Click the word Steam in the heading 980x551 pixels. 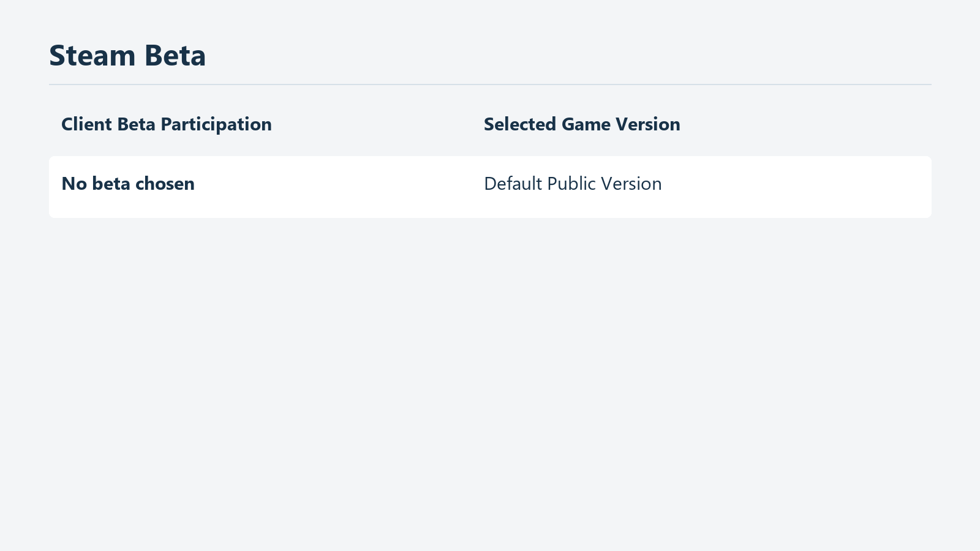pyautogui.click(x=92, y=56)
